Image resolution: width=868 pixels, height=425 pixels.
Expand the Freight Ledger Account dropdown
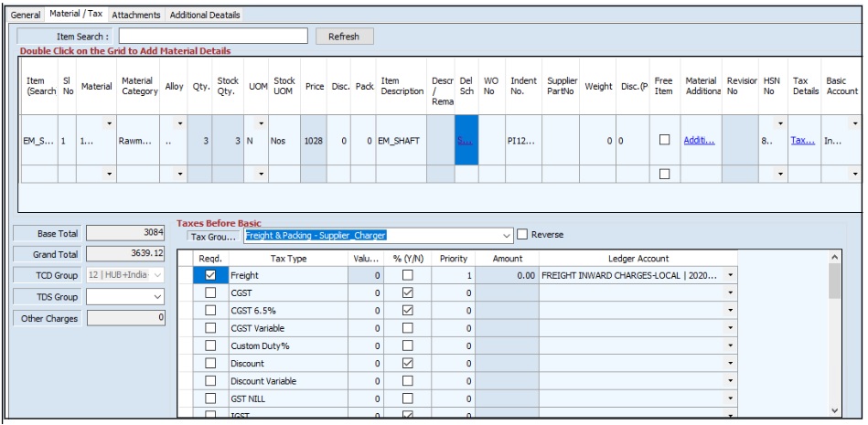tap(730, 275)
